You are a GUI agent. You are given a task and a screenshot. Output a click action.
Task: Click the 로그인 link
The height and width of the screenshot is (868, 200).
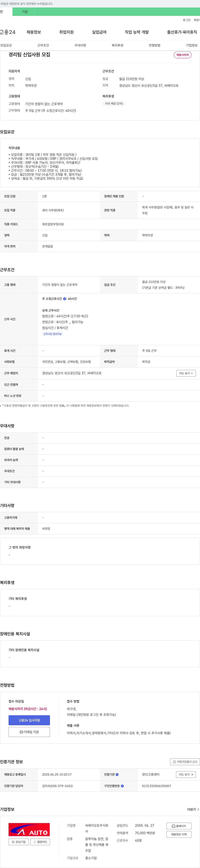pyautogui.click(x=186, y=20)
